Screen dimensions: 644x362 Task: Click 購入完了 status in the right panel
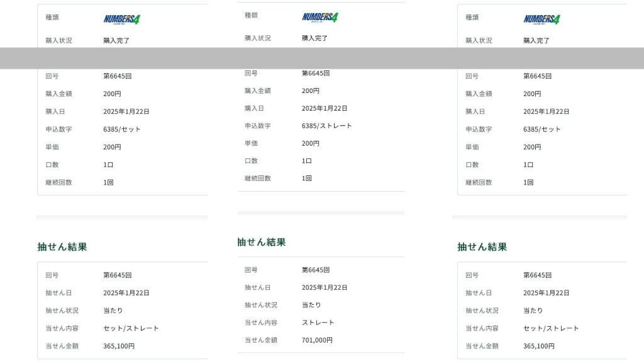point(536,40)
